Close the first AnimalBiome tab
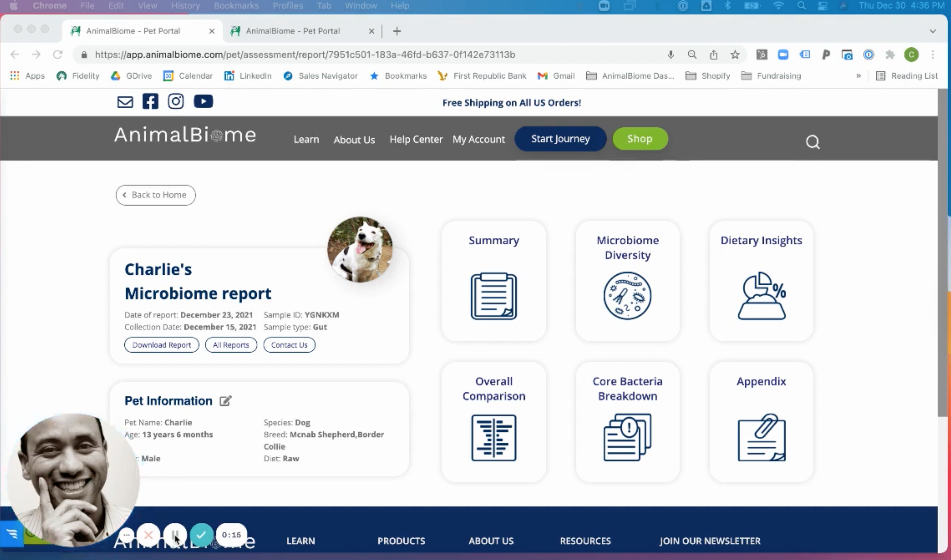 tap(212, 31)
